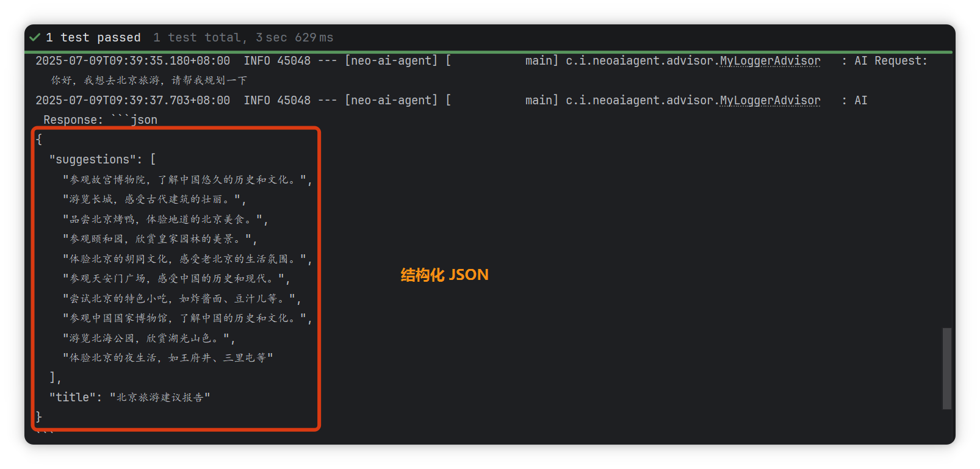Click the suggestion '品尝北京烤鸭'

[165, 220]
